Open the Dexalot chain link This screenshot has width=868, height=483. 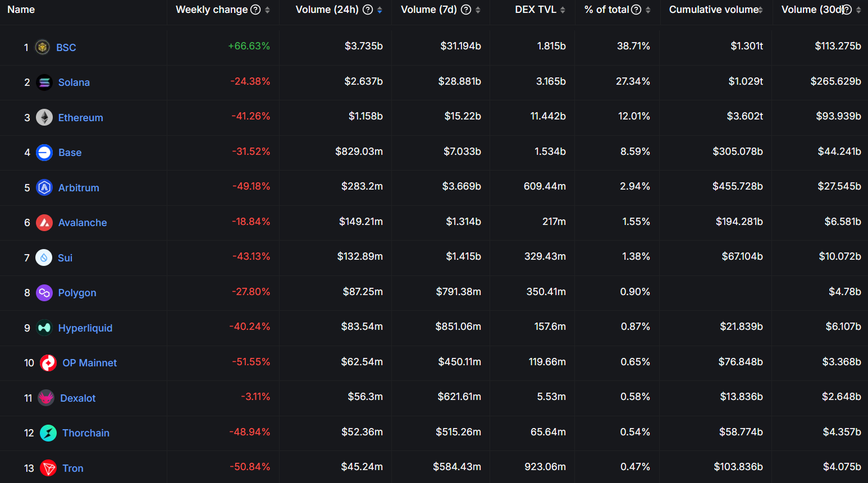[x=78, y=398]
